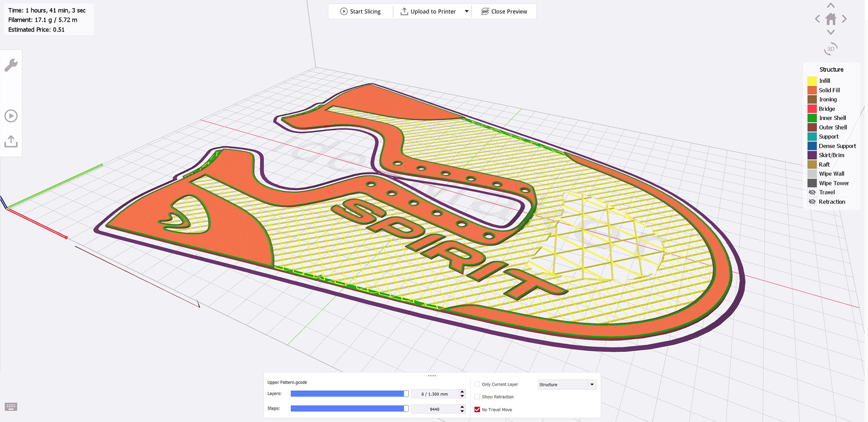
Task: Check the Show Retraction option
Action: (x=477, y=397)
